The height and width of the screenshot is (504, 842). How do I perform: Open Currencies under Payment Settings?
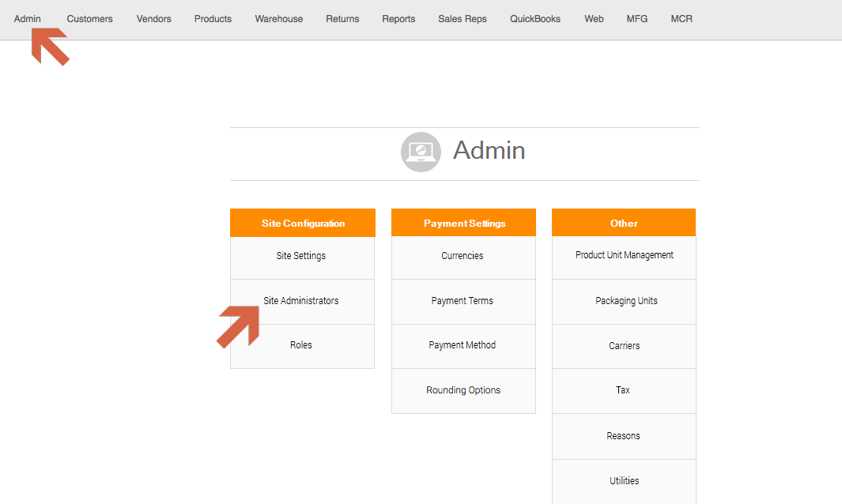[463, 256]
